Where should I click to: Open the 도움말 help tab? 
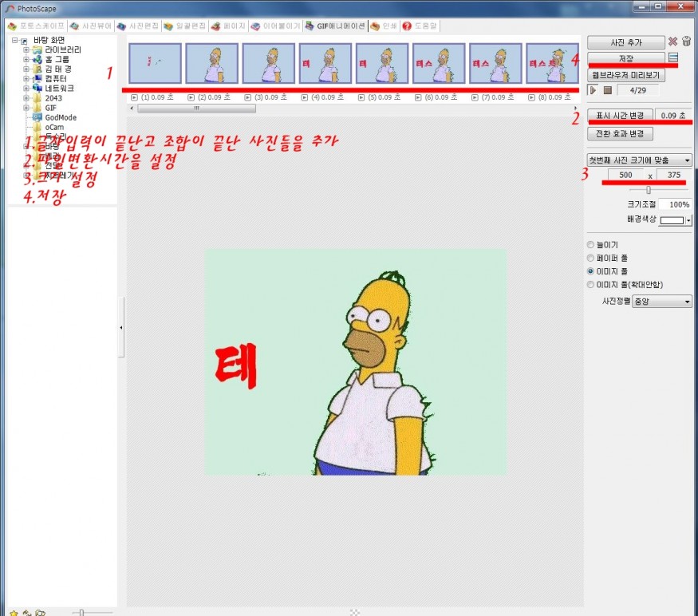coord(420,26)
